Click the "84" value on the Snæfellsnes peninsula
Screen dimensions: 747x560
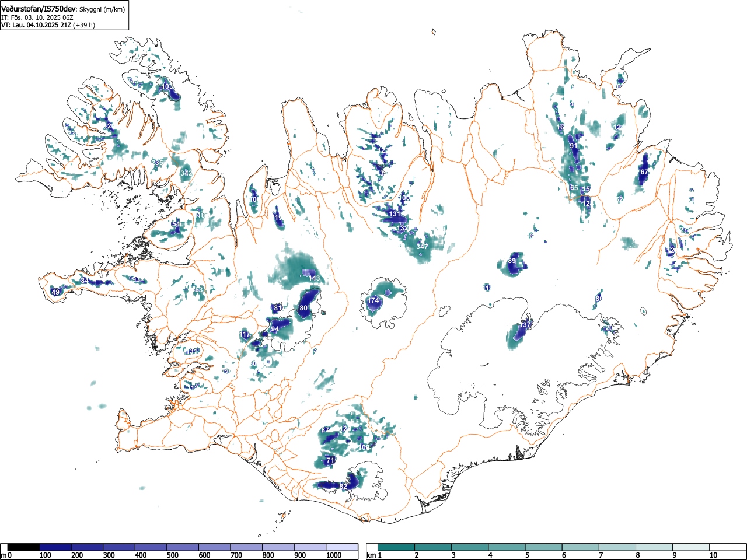85,281
